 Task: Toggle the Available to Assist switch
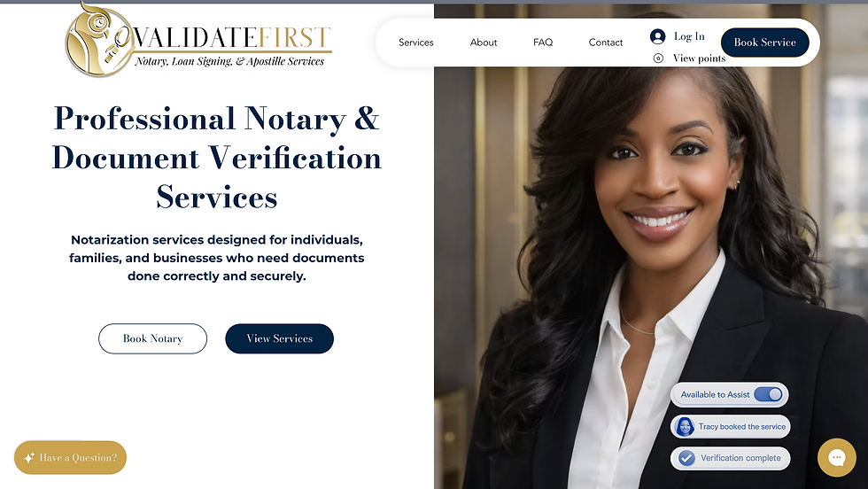pyautogui.click(x=768, y=394)
